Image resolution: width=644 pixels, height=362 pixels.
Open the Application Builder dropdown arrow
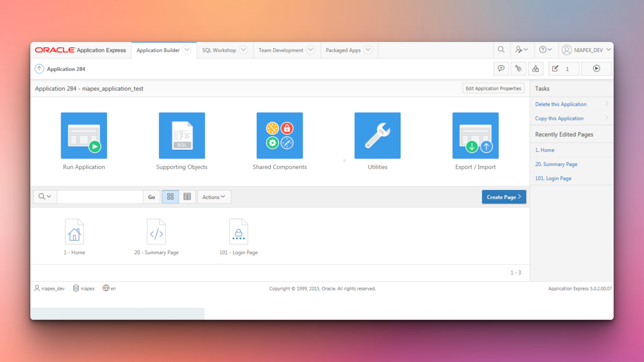(x=187, y=50)
